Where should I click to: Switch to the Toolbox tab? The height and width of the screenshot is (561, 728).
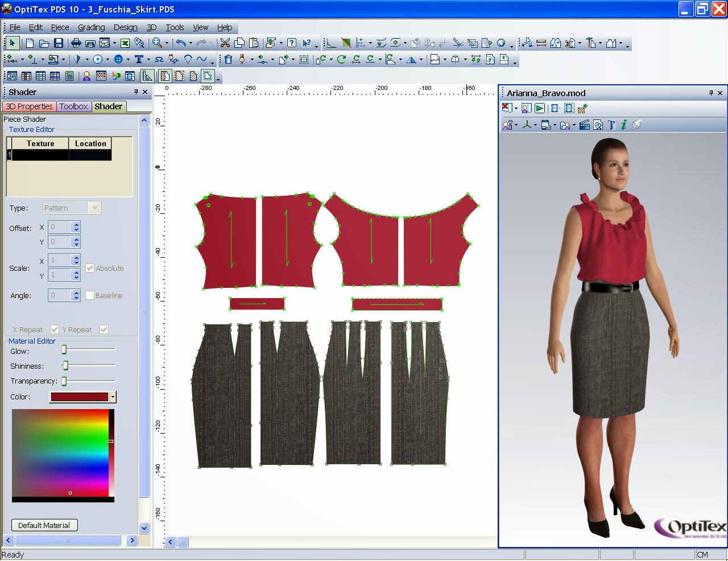coord(73,106)
